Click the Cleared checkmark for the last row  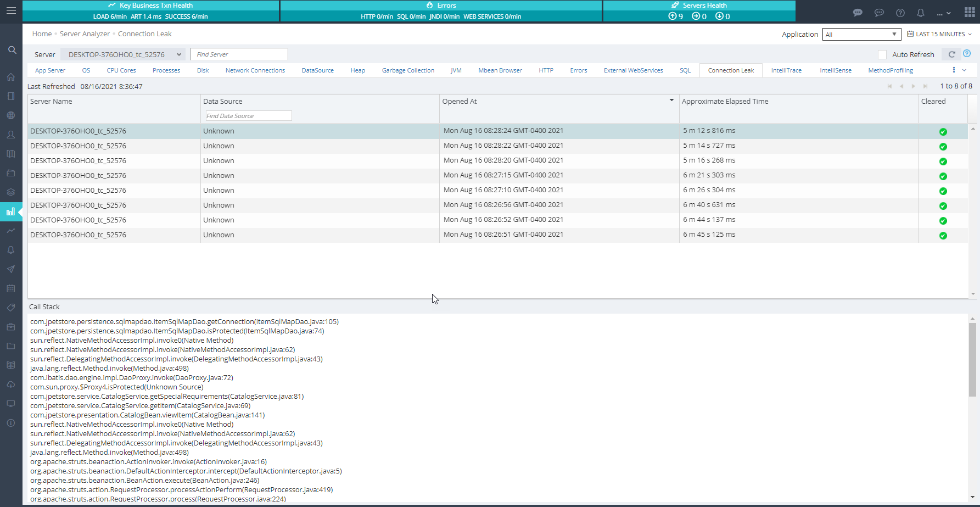[x=943, y=236]
